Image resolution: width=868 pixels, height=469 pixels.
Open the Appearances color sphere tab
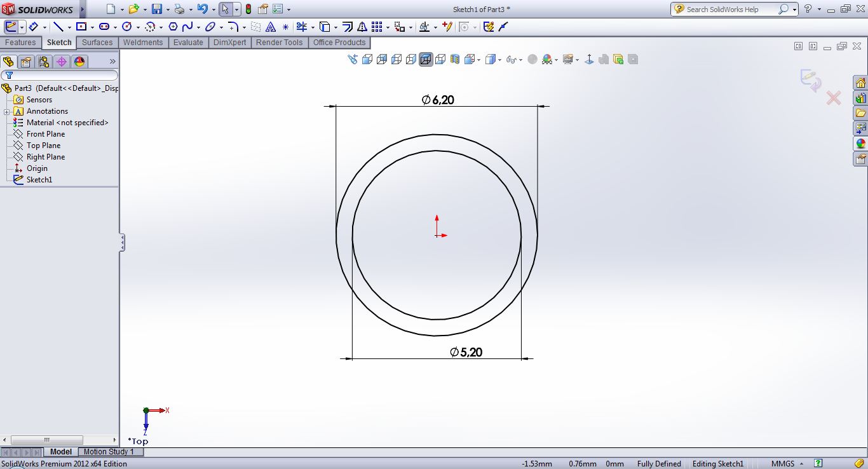(79, 62)
